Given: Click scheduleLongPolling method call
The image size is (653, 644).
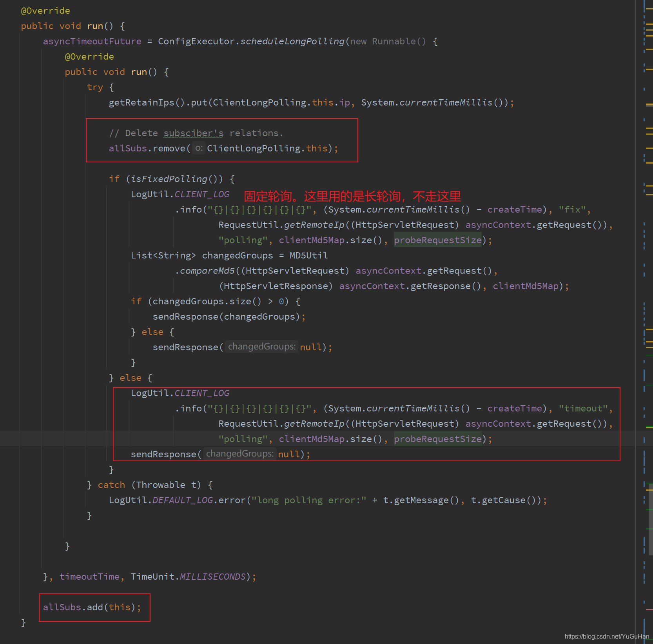Looking at the screenshot, I should tap(292, 42).
